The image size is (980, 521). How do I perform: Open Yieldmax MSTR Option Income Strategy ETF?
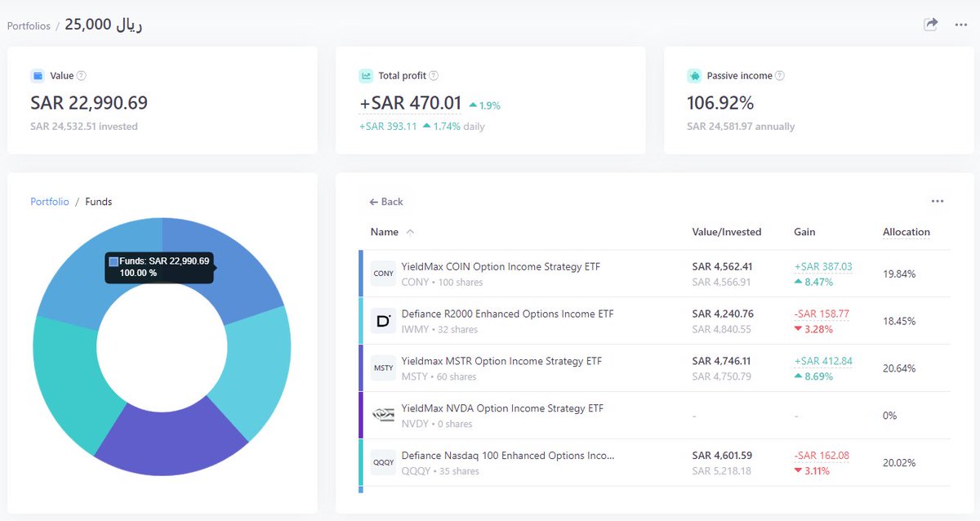click(x=501, y=362)
